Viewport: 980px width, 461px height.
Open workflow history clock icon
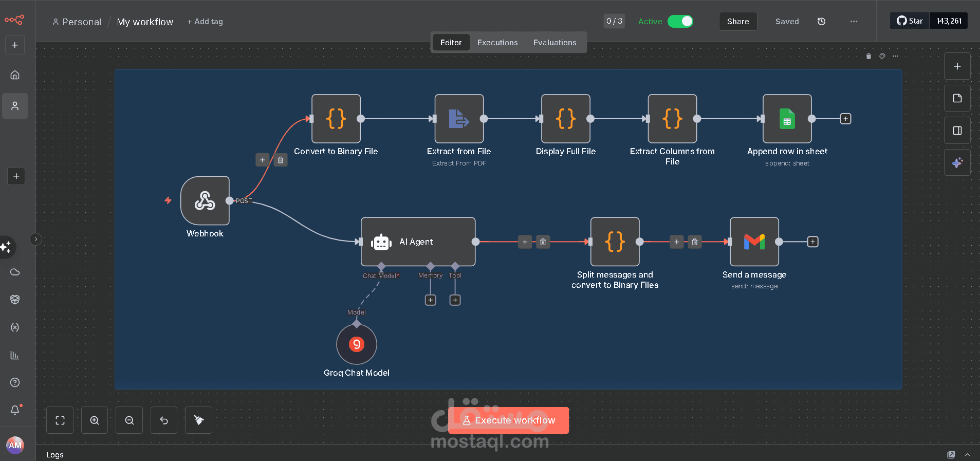(x=821, y=22)
